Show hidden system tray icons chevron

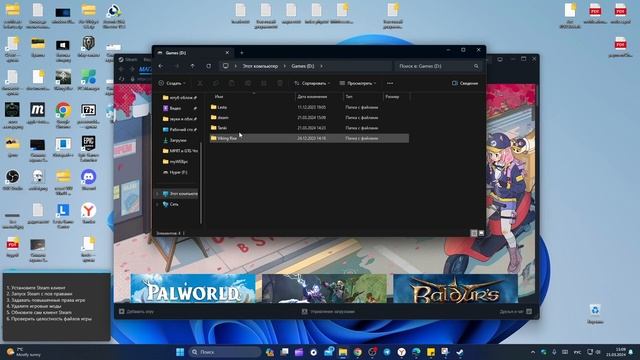(533, 352)
